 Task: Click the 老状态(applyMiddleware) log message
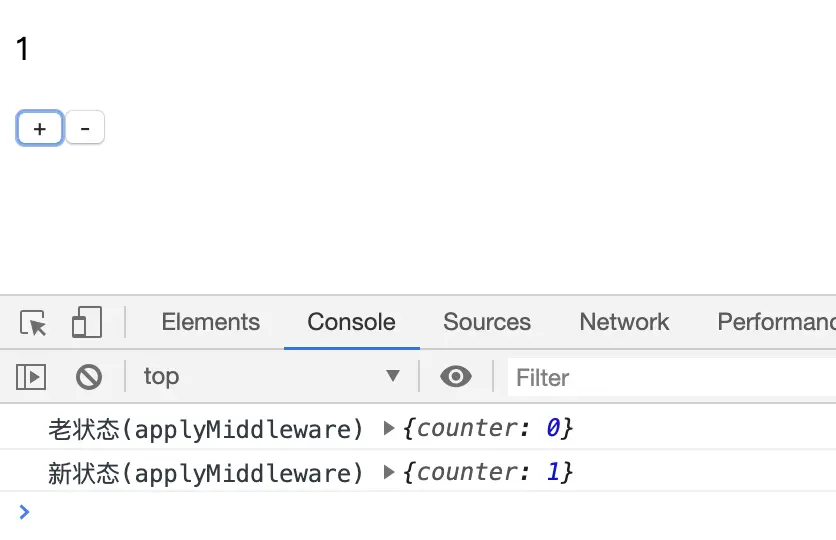[x=206, y=429]
